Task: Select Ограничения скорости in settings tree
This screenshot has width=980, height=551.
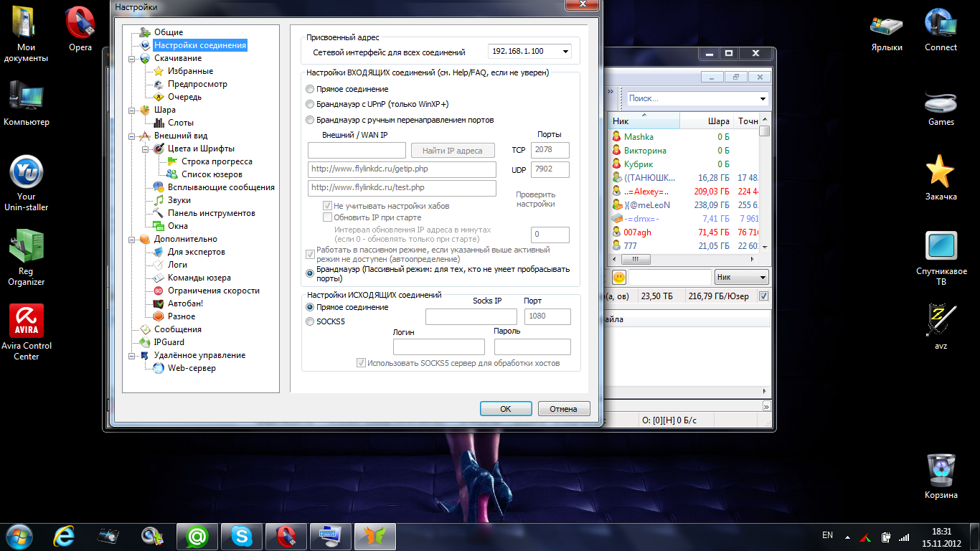Action: 213,291
